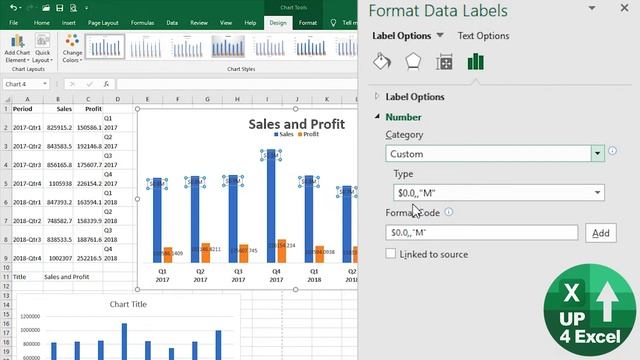Viewport: 640px width, 360px height.
Task: Select the dark fourth chart style thumbnail
Action: [x=228, y=47]
